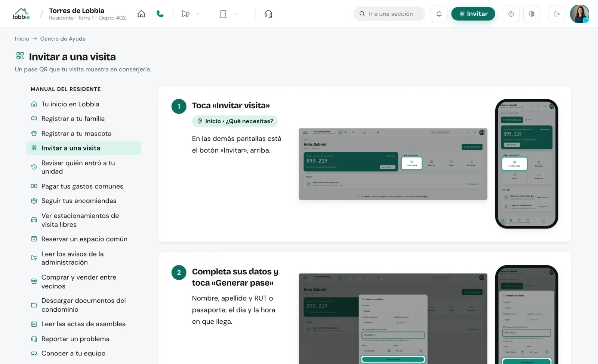Click icon for 'Leer las actas de asamblea'
The width and height of the screenshot is (598, 364).
click(x=34, y=324)
